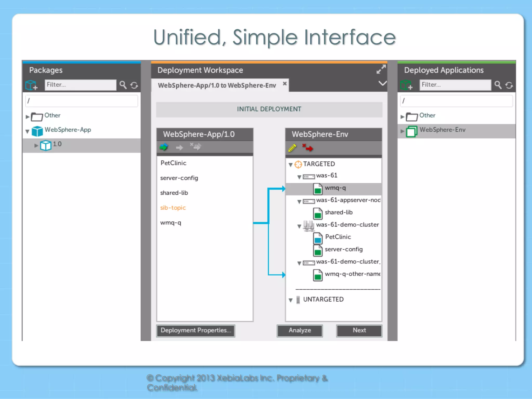Image resolution: width=532 pixels, height=399 pixels.
Task: Click the Deployed Applications filter field
Action: click(x=455, y=85)
